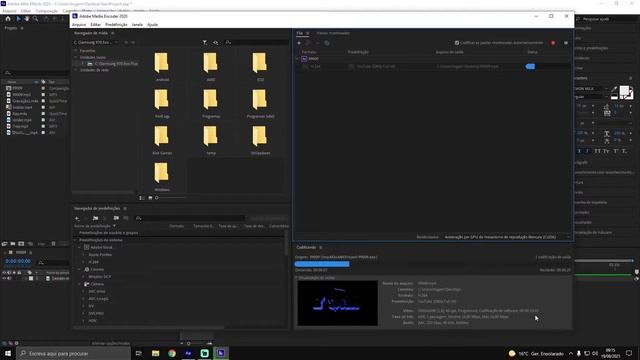Switch media browser to list view
The image size is (640, 360).
coord(142,198)
